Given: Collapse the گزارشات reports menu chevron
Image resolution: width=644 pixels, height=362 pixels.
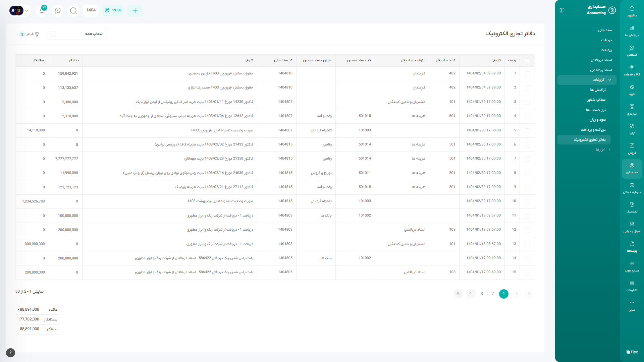Looking at the screenshot, I should (x=609, y=80).
